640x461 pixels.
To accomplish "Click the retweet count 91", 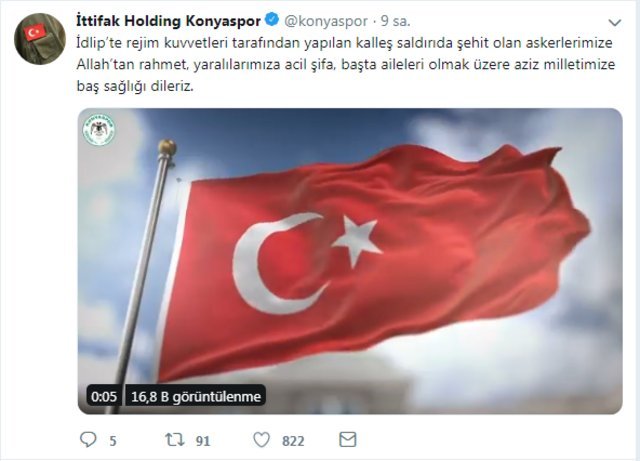I will click(203, 441).
